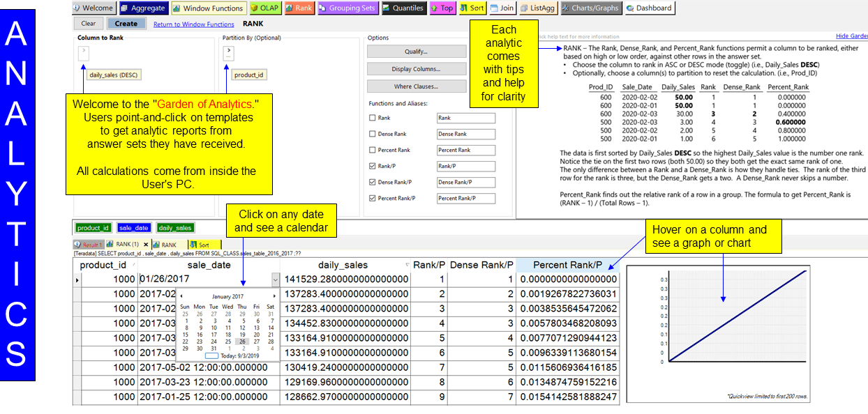Go to next month in calendar
The width and height of the screenshot is (868, 414).
[x=274, y=296]
